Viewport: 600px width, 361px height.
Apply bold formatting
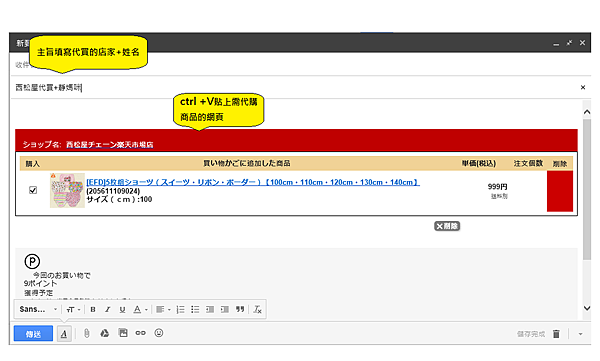pos(93,309)
